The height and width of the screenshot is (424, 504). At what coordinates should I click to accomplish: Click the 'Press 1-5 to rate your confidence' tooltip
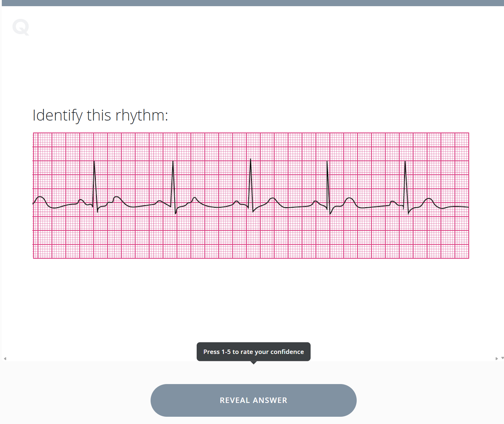tap(253, 351)
